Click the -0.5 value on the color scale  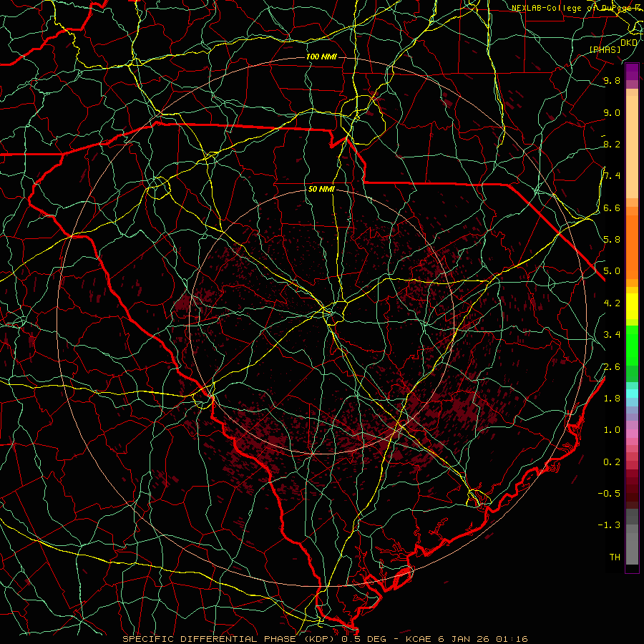[609, 494]
